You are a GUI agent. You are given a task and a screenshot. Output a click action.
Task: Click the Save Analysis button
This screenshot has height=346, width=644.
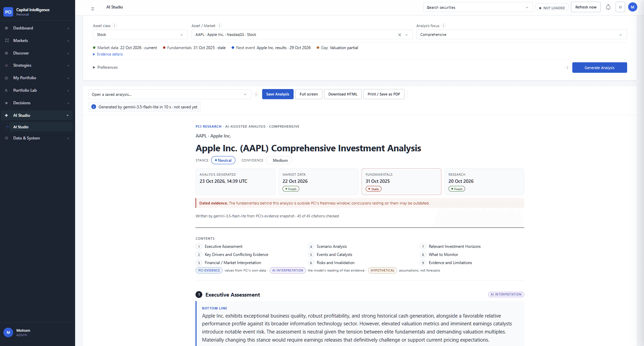(278, 94)
